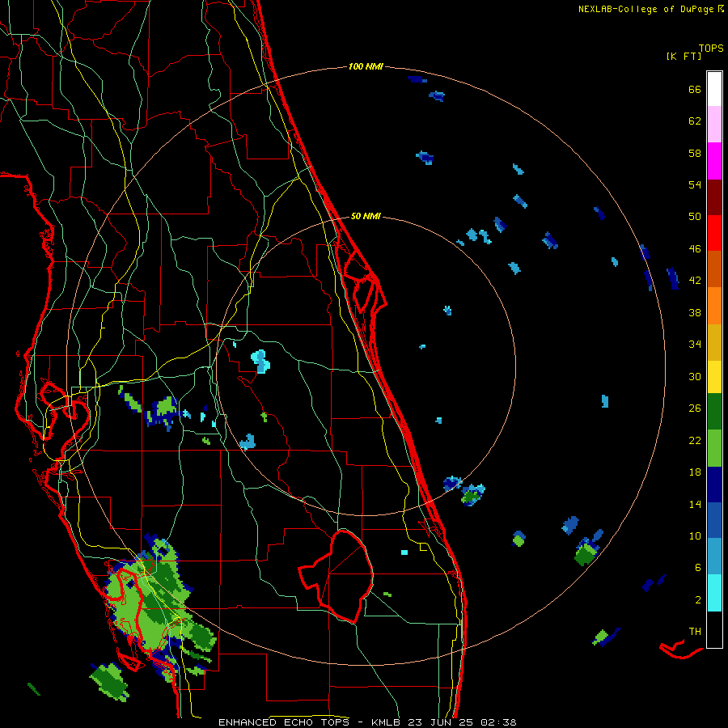Click the "02:38" timestamp
Screen dimensions: 728x728
(x=498, y=722)
